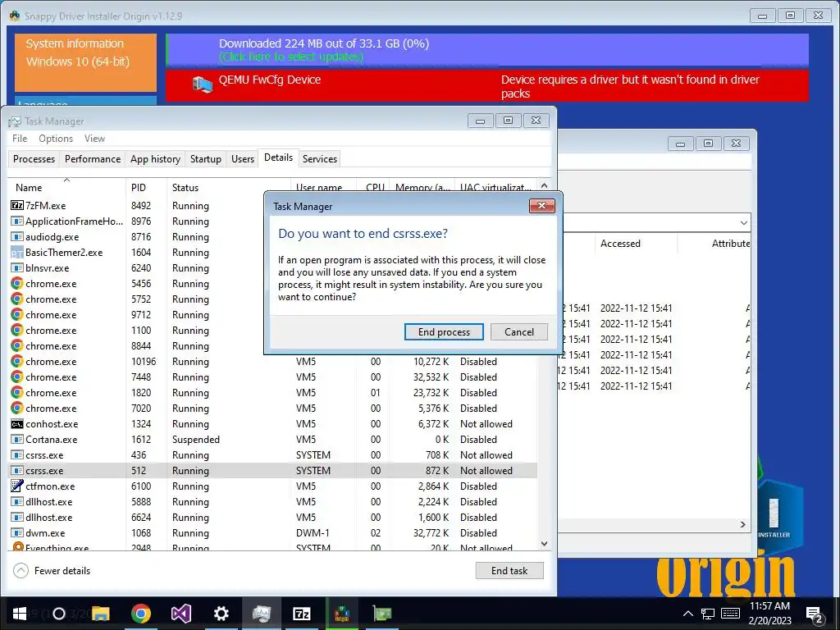840x630 pixels.
Task: Select the 7zFM.exe process icon
Action: click(x=17, y=205)
